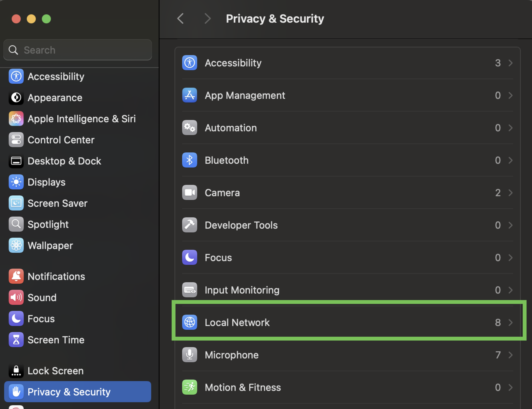This screenshot has height=409, width=532.
Task: Click the App Management icon
Action: click(189, 95)
